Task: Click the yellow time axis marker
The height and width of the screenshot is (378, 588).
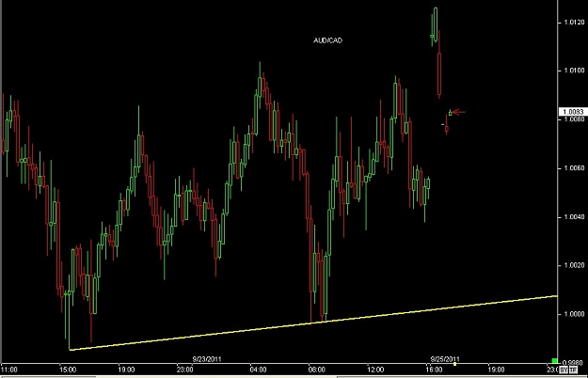Action: pyautogui.click(x=454, y=364)
